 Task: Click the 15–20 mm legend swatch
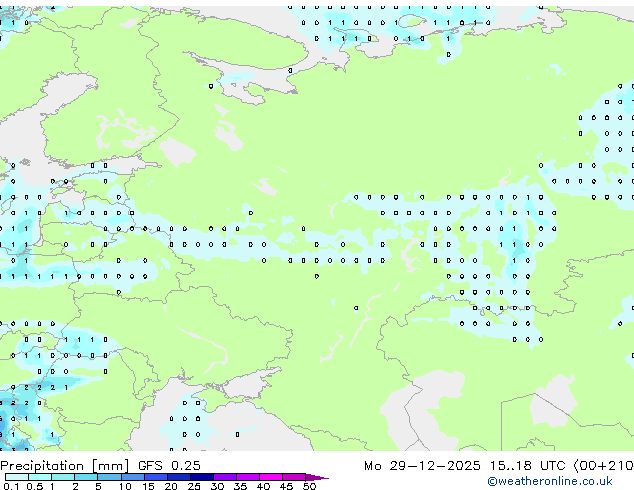[x=155, y=477]
